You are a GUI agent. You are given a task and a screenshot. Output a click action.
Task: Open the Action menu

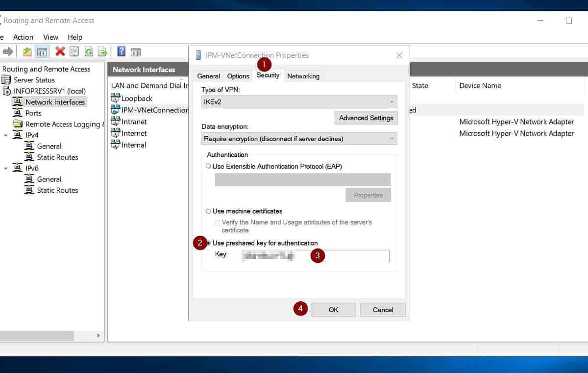click(23, 37)
